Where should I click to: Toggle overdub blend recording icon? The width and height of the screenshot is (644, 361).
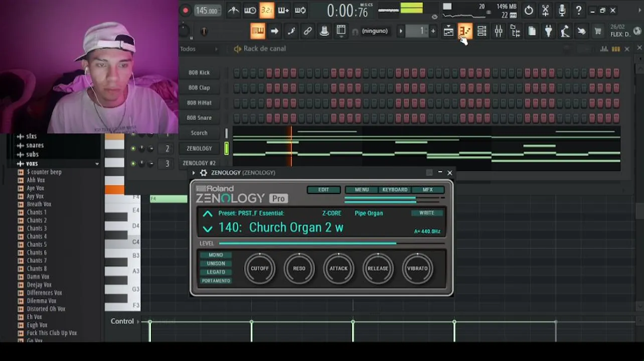pos(283,10)
